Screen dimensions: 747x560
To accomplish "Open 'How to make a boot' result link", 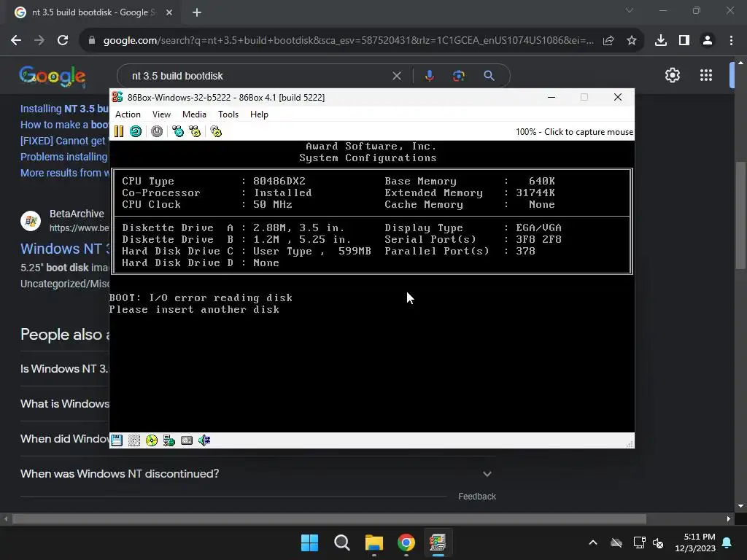I will pyautogui.click(x=64, y=125).
